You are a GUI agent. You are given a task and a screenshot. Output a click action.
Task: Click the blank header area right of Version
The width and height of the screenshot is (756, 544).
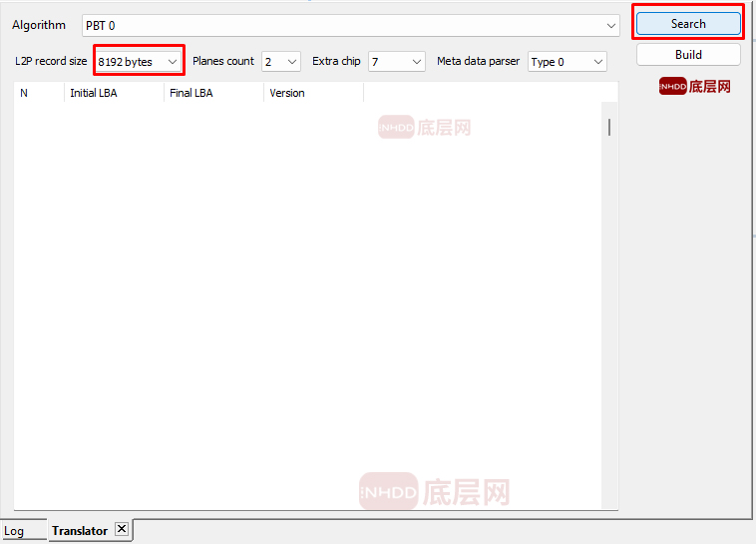(489, 93)
